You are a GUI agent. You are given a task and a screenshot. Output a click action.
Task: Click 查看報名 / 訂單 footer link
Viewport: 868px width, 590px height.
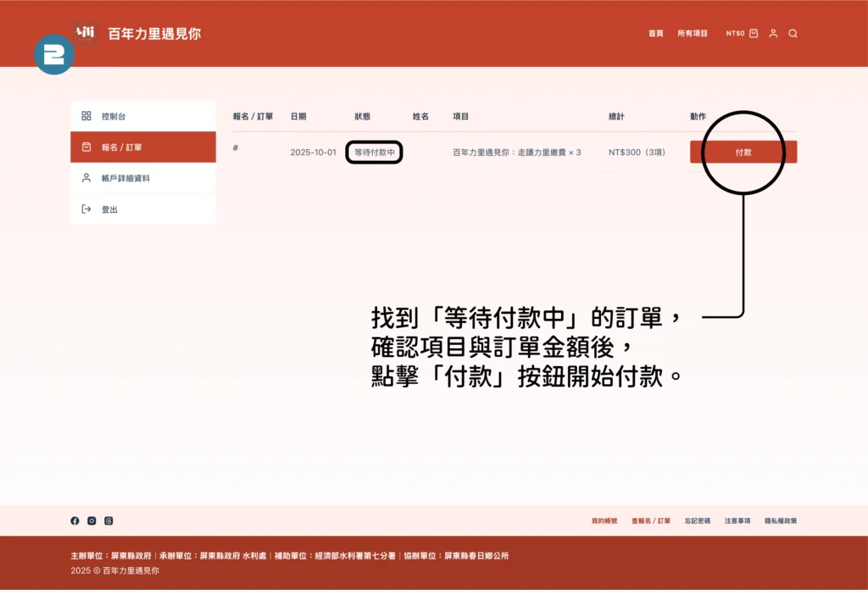tap(650, 520)
